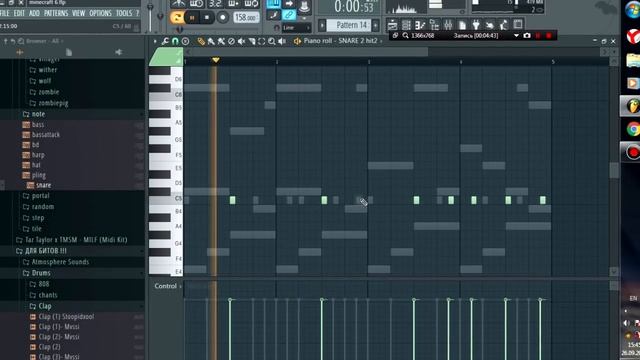The height and width of the screenshot is (360, 640).
Task: Toggle song/pattern mode orange button
Action: click(x=177, y=17)
